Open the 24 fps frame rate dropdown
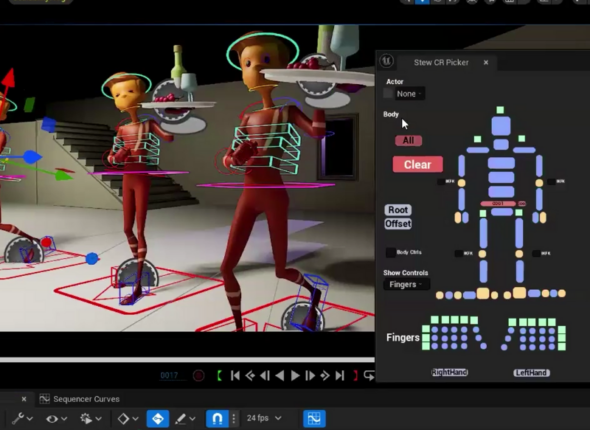This screenshot has height=430, width=590. (264, 418)
